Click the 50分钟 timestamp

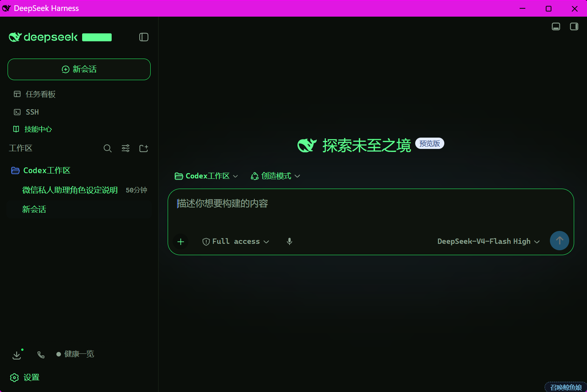coord(136,190)
